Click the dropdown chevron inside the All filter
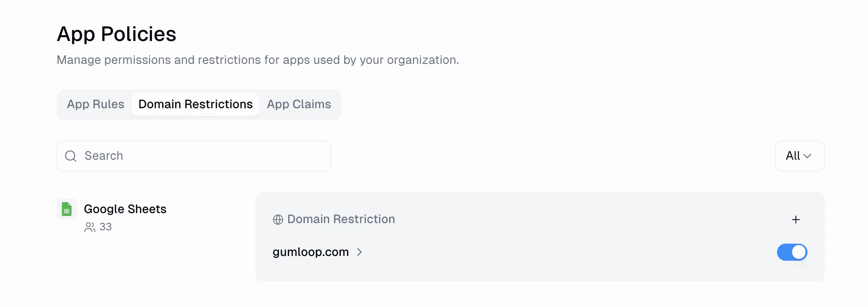Viewport: 868px width, 307px height. (807, 156)
